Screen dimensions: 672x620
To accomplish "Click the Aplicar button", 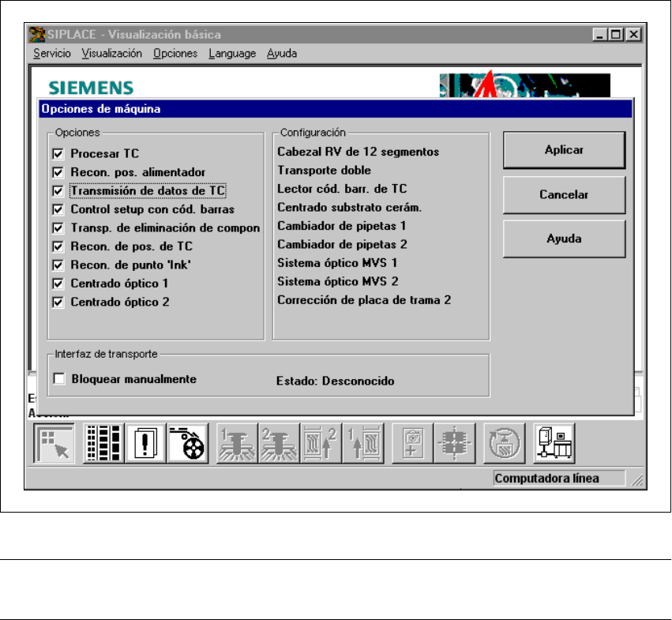I will 564,150.
